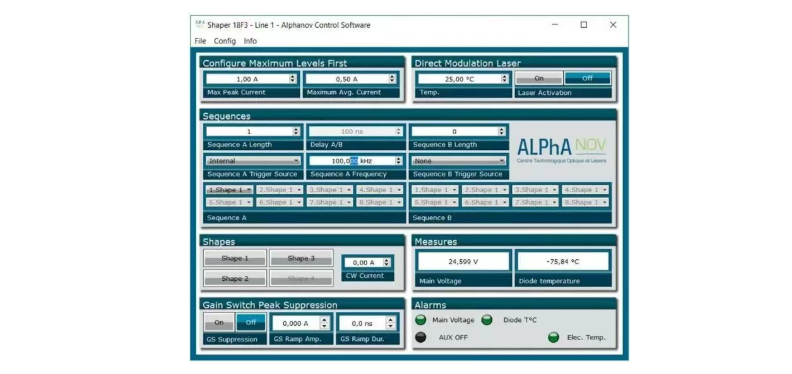The height and width of the screenshot is (374, 792).
Task: Click Sequence A Frequency spinner arrows
Action: [x=399, y=161]
